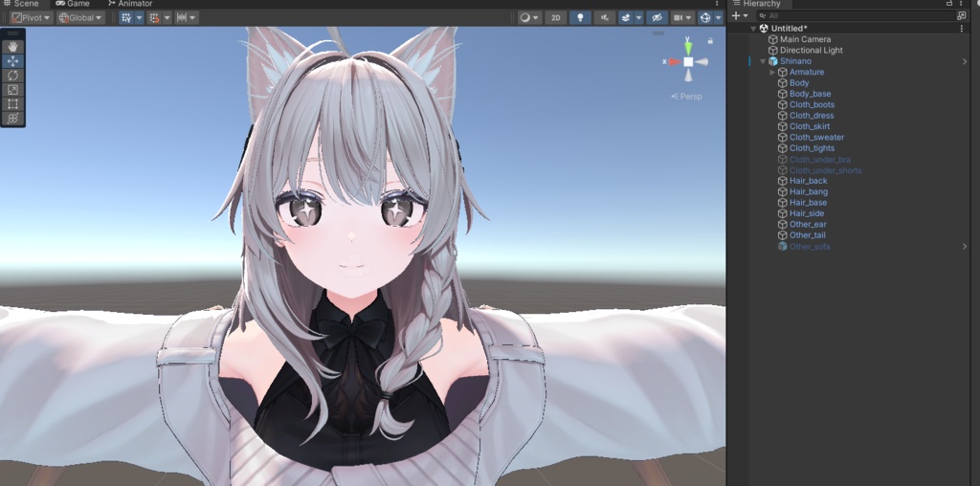
Task: Select Directional Light in Hierarchy
Action: tap(812, 50)
